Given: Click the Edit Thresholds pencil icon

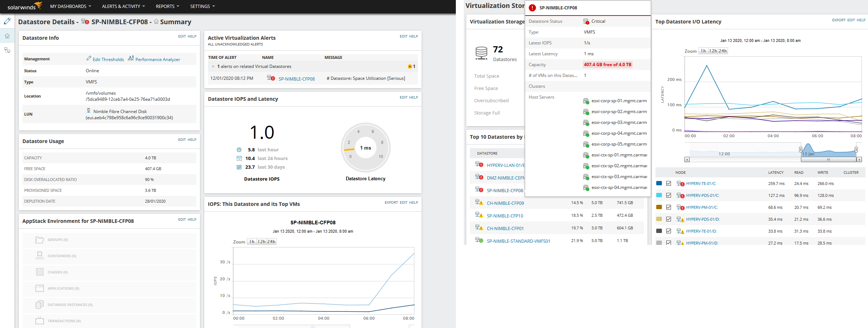Looking at the screenshot, I should [x=89, y=58].
